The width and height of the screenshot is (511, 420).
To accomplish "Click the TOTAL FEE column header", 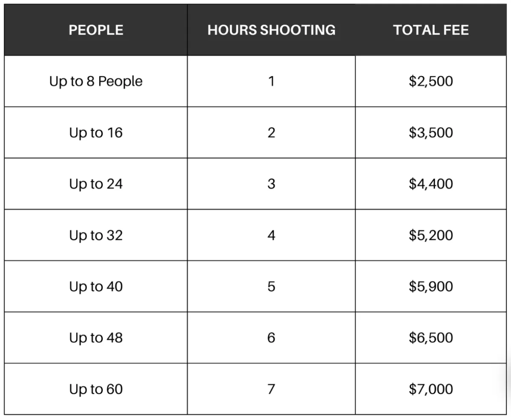I will coord(431,30).
